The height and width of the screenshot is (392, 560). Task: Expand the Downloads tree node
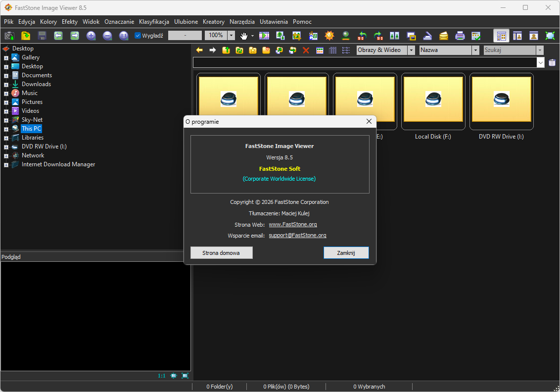point(6,85)
